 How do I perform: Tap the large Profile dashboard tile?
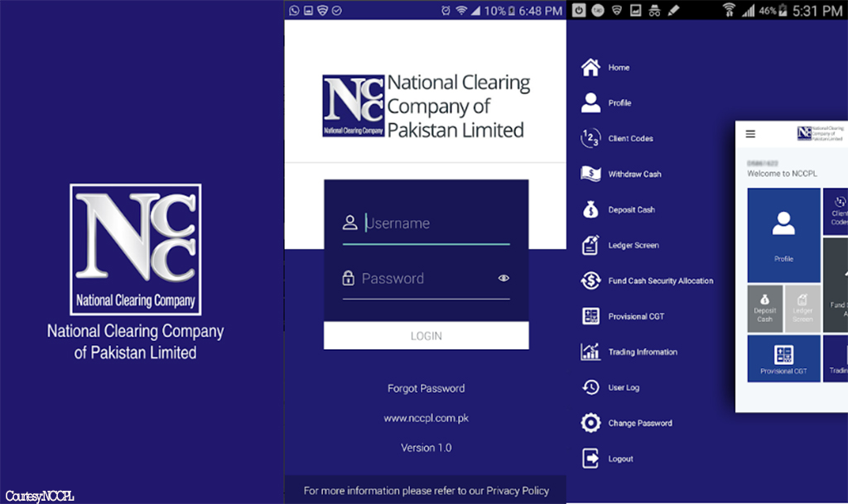point(783,235)
